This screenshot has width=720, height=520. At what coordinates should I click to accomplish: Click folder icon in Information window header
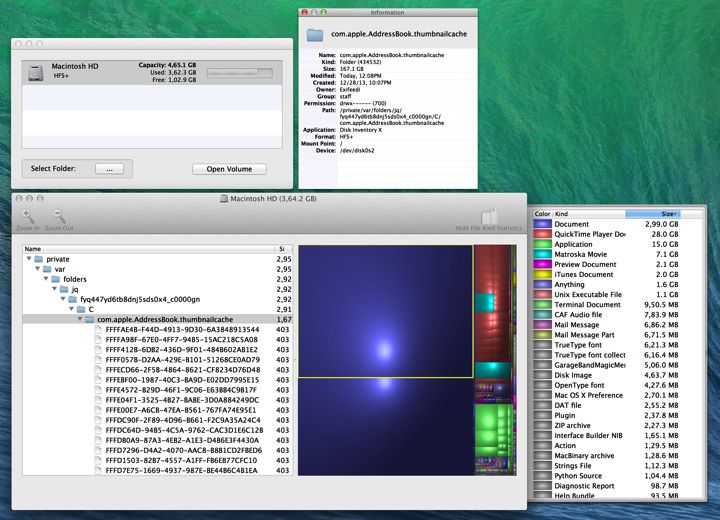[315, 34]
